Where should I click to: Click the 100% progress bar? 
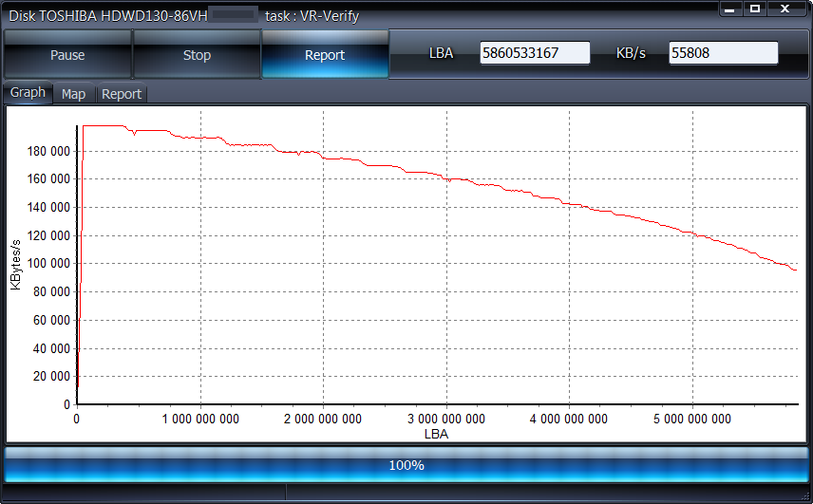(x=406, y=465)
